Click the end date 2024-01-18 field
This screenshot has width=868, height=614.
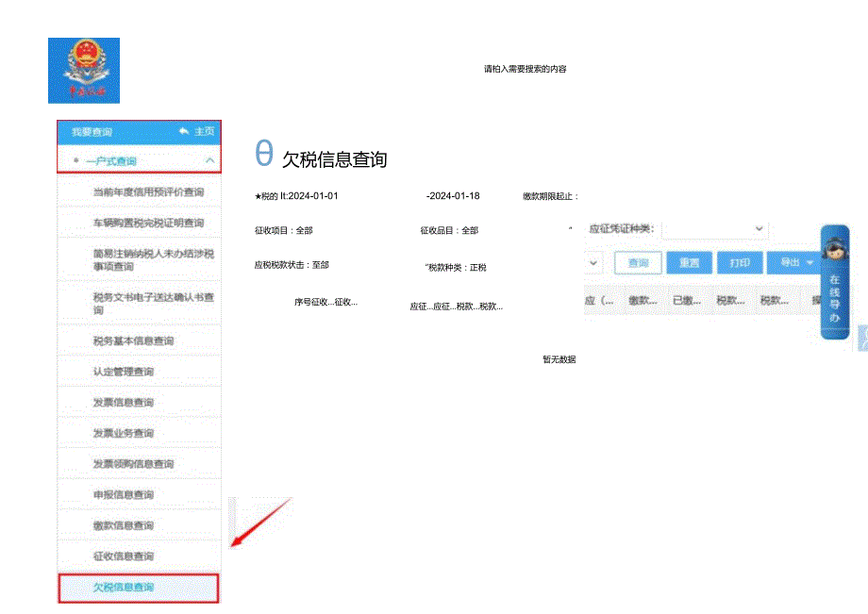click(x=453, y=196)
